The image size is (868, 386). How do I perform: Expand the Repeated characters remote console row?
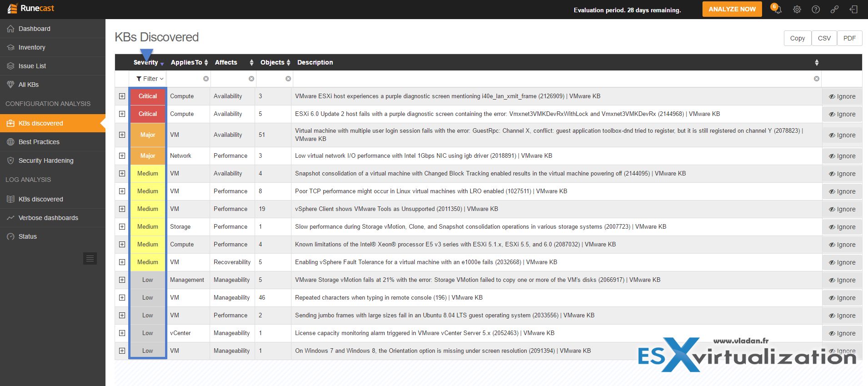122,297
